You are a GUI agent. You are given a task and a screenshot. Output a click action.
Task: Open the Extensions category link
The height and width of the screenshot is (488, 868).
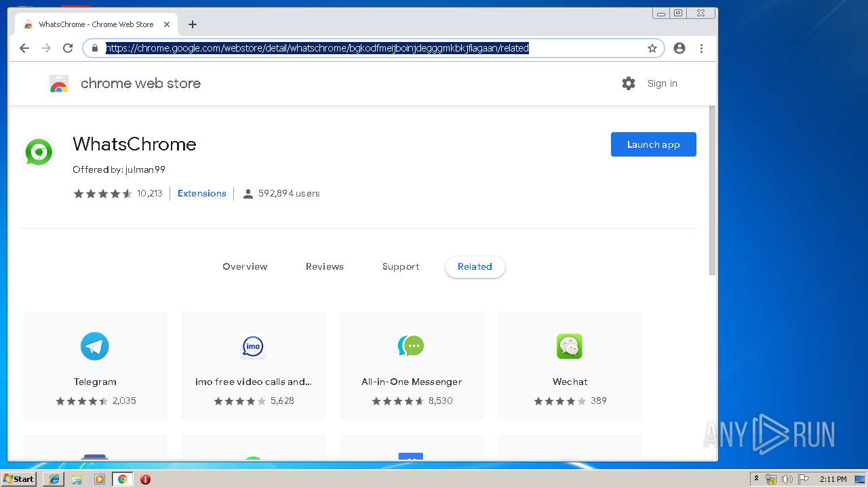[202, 193]
